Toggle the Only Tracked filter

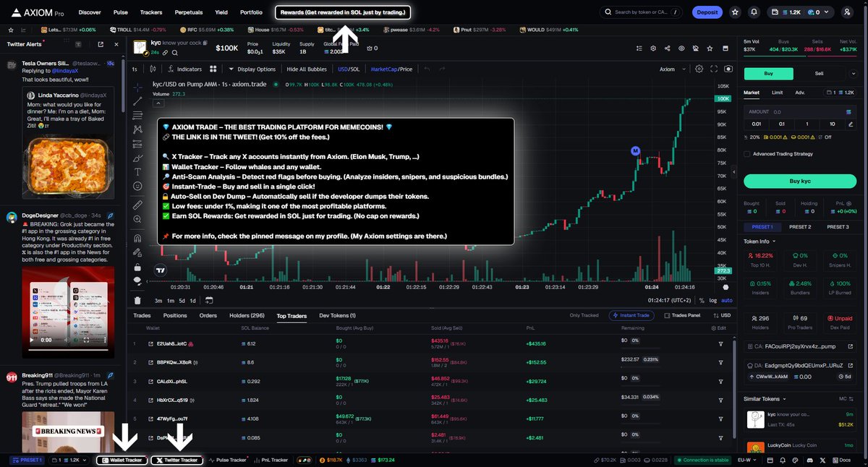(x=584, y=315)
